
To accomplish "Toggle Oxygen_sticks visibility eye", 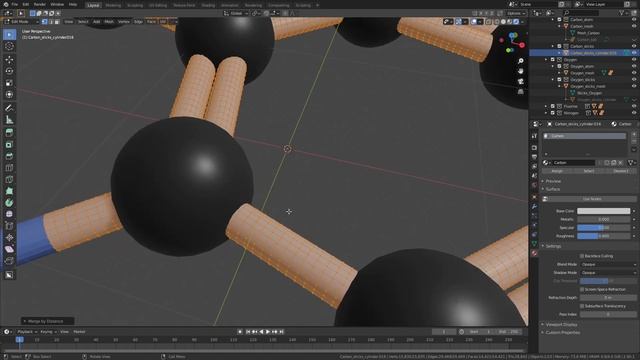I will coord(634,80).
